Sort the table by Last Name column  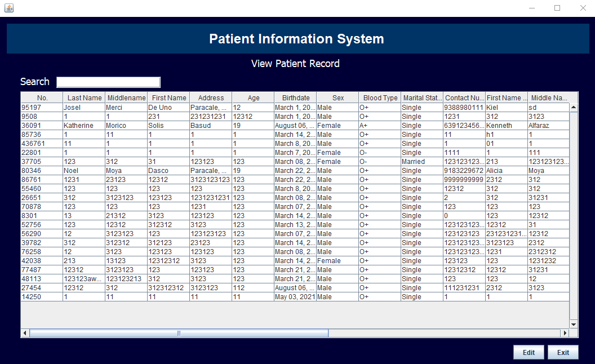tap(83, 97)
